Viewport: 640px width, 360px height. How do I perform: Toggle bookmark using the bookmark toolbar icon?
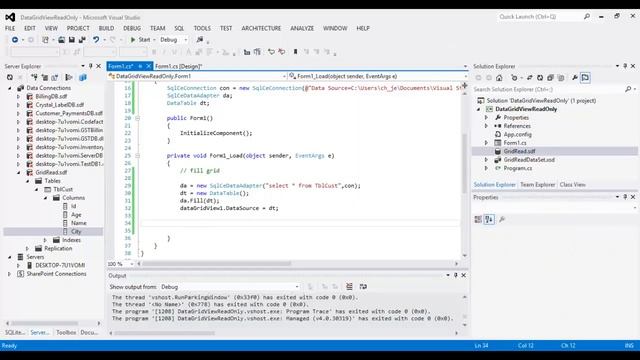click(296, 52)
